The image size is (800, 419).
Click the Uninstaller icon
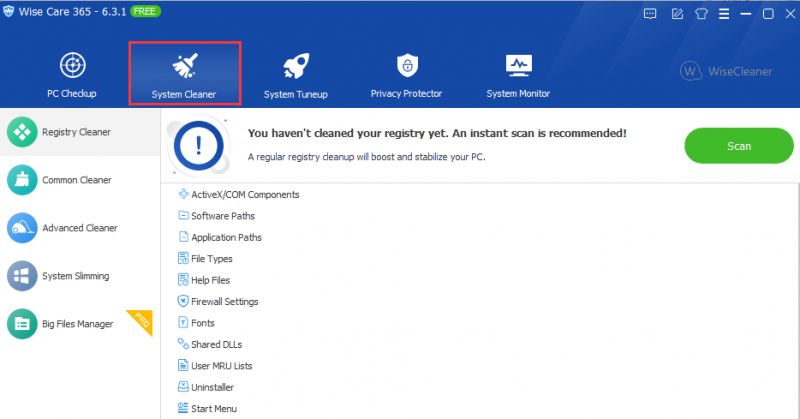pos(183,387)
